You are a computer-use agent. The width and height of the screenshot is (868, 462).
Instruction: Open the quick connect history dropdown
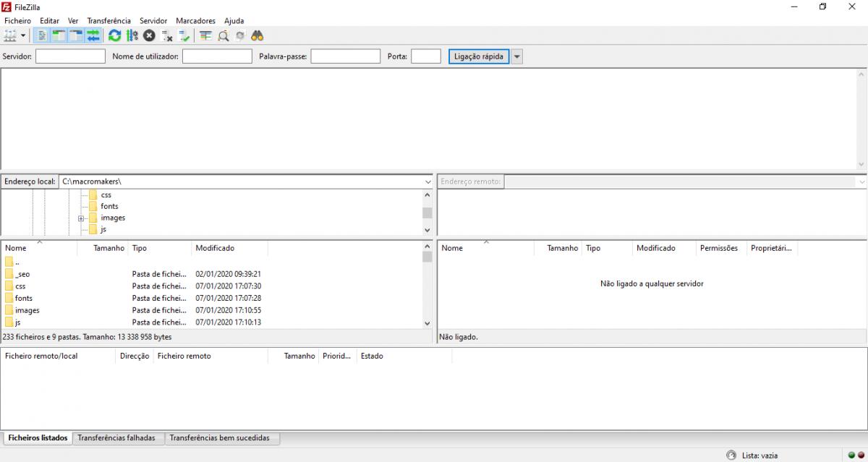point(516,56)
